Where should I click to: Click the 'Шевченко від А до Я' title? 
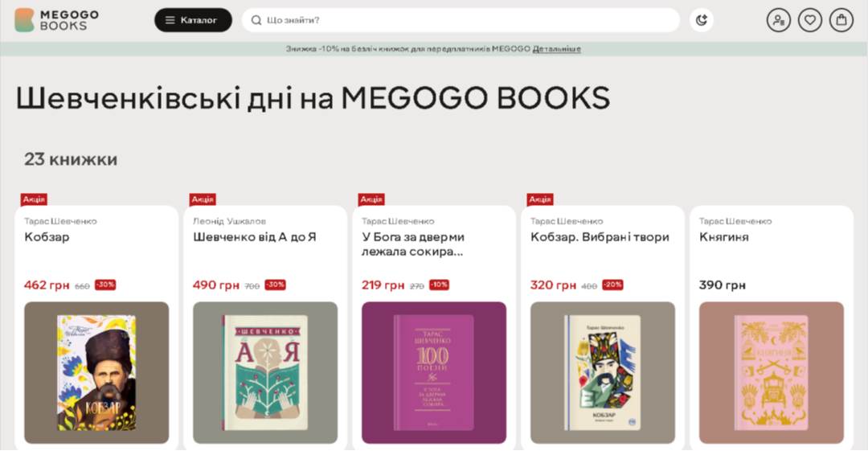coord(255,237)
